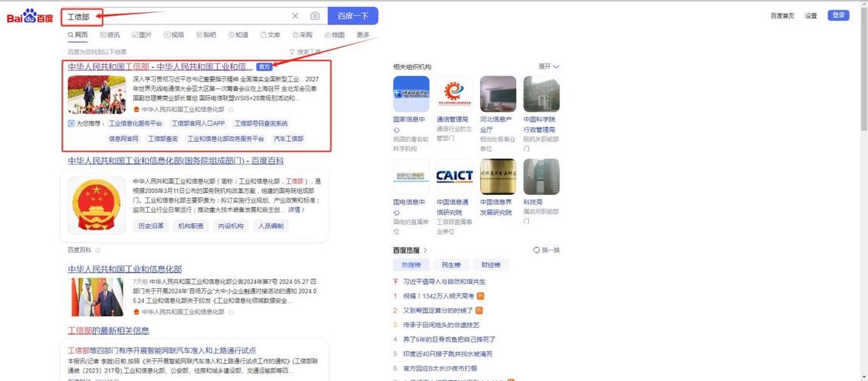Switch to the 视频 tab
This screenshot has width=868, height=381.
[x=174, y=35]
